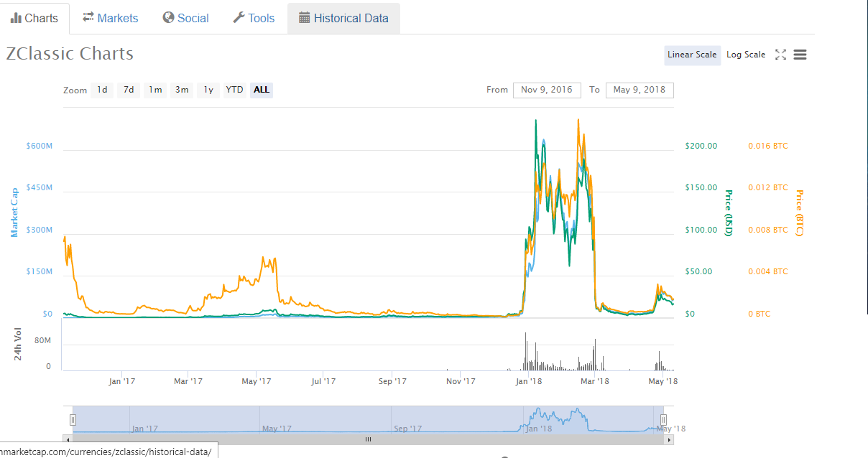Click the Zoom label beside the range buttons
The width and height of the screenshot is (868, 458).
75,90
